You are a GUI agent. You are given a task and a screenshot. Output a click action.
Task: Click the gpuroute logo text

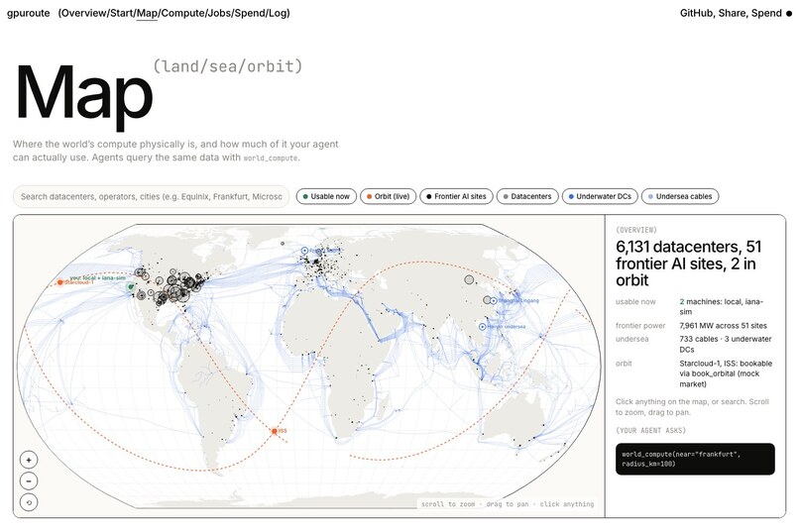29,13
